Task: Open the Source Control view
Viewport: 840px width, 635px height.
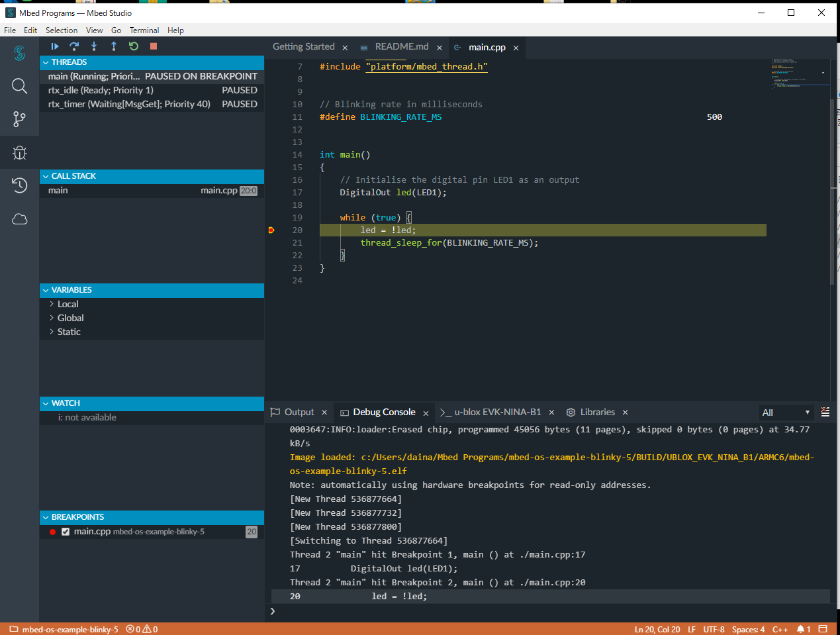Action: (x=19, y=119)
